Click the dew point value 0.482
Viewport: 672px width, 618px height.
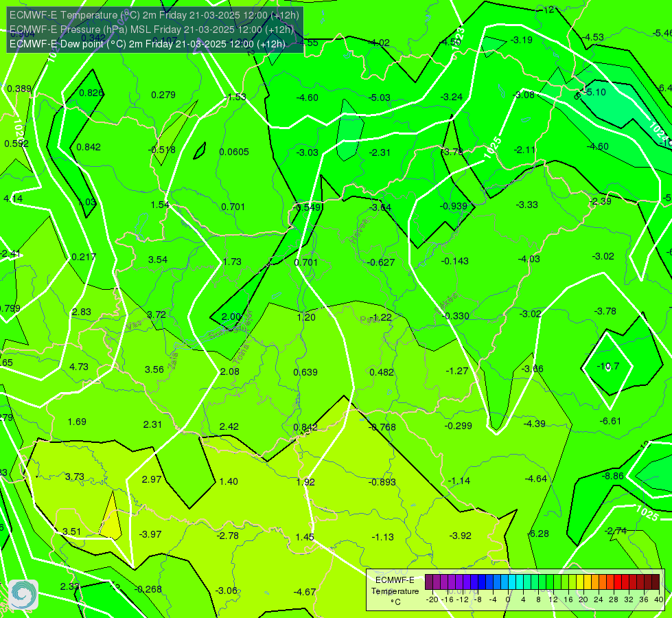(x=382, y=372)
